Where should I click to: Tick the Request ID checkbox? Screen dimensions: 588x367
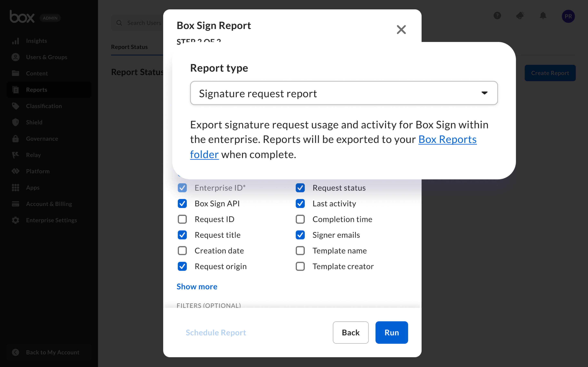click(x=182, y=219)
